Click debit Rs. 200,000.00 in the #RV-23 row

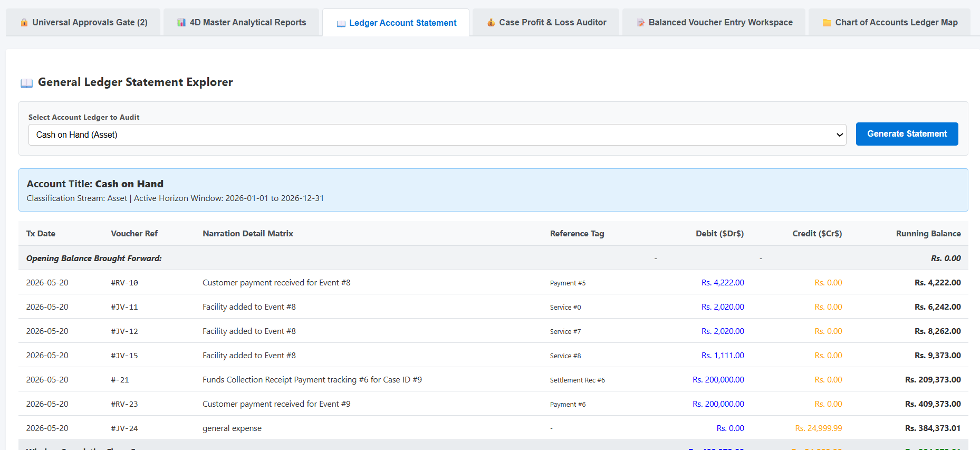pos(718,404)
